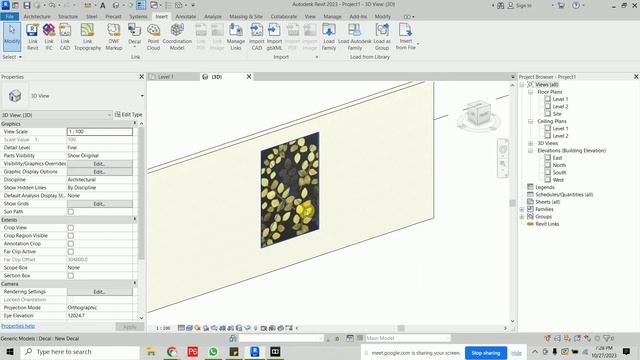Click Load as Group icon
This screenshot has width=640, height=360.
click(382, 37)
